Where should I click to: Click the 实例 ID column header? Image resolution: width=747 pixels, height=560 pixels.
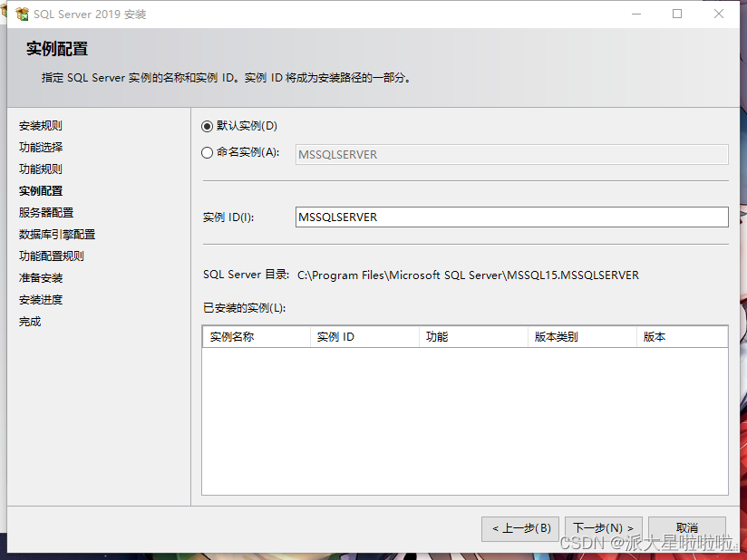pos(364,337)
